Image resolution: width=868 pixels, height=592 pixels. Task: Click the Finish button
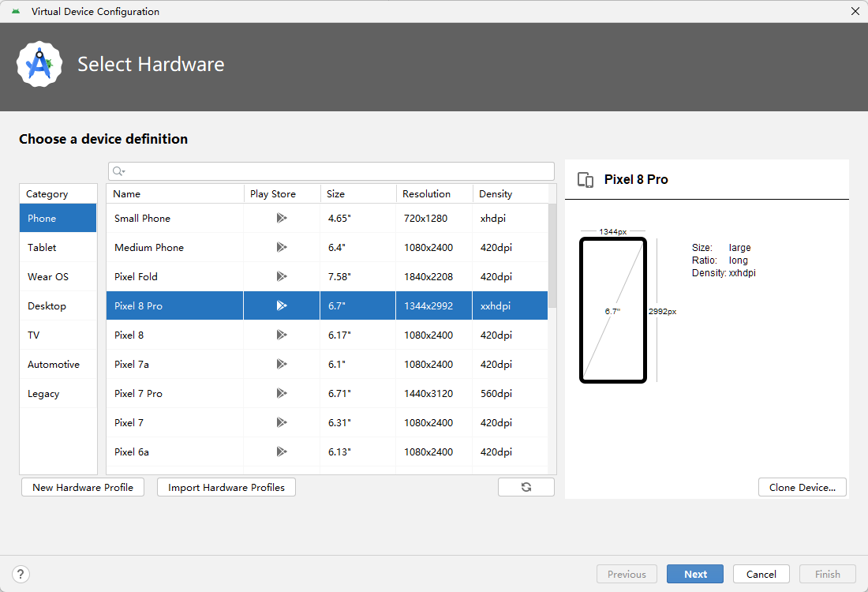pyautogui.click(x=828, y=575)
